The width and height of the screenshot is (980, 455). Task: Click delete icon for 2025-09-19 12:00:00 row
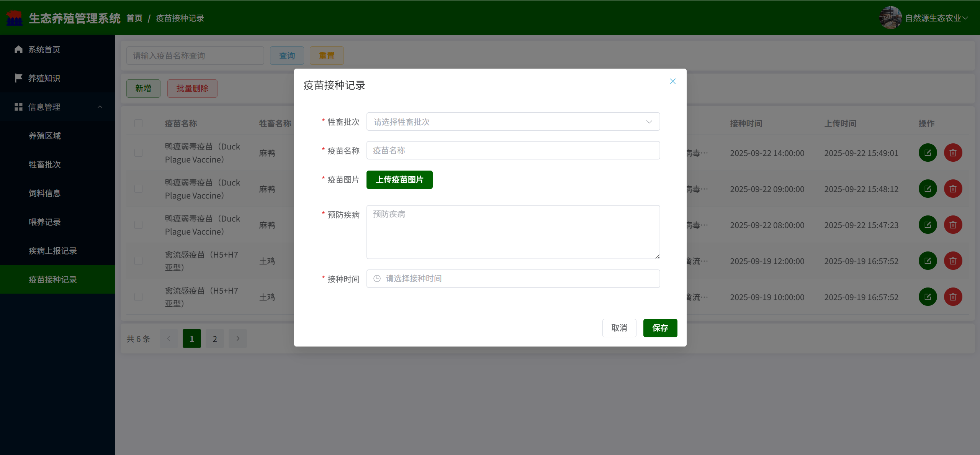pyautogui.click(x=953, y=261)
